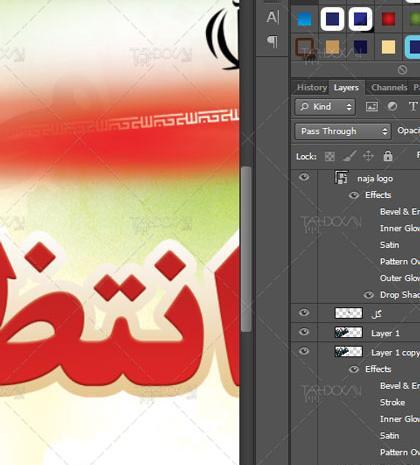
Task: Click Inner Glow under naja logo
Action: 400,228
